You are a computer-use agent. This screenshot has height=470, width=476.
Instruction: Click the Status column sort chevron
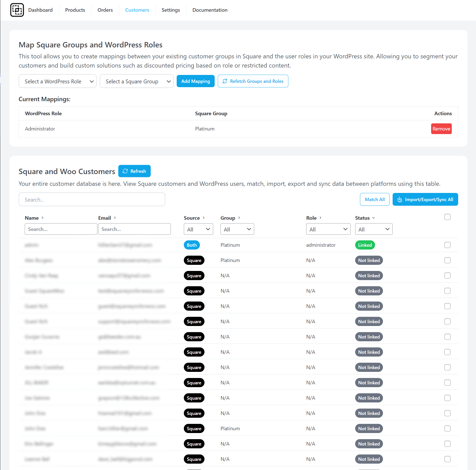pyautogui.click(x=374, y=218)
